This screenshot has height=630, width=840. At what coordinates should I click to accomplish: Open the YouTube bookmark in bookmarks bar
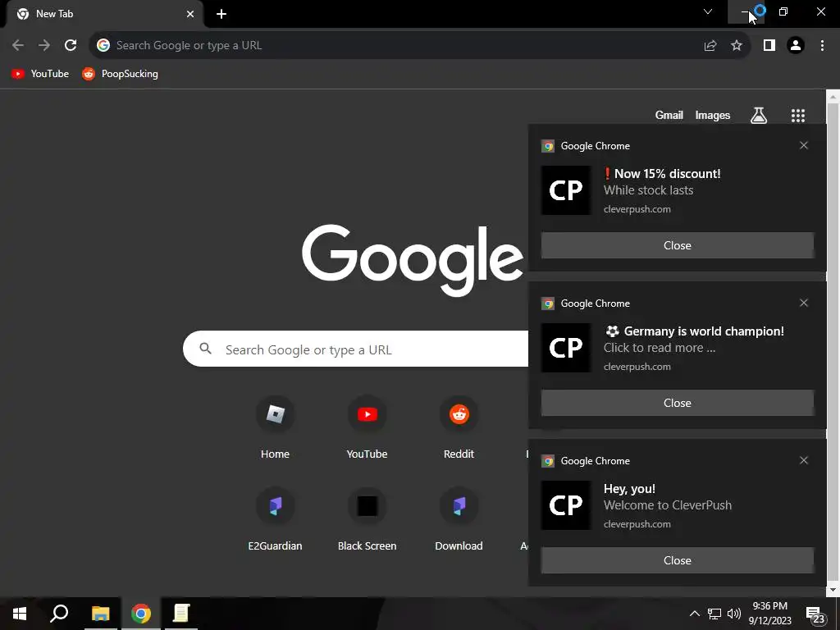(x=40, y=74)
